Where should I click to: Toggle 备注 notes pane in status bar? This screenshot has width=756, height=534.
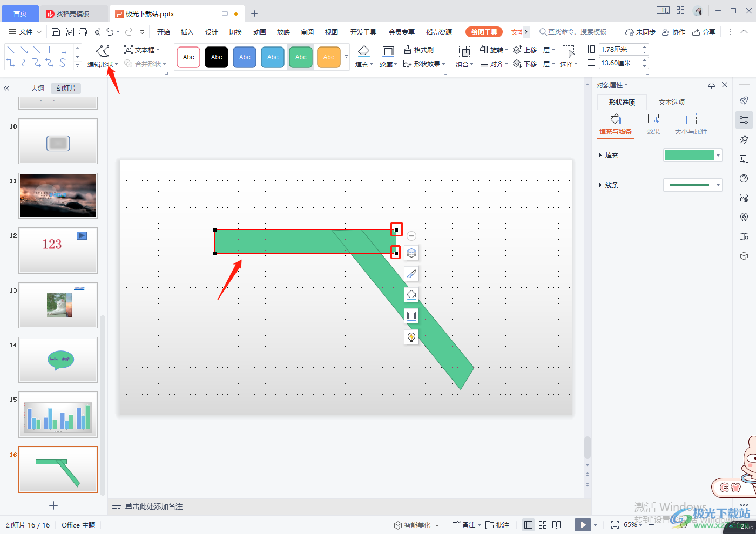pyautogui.click(x=466, y=525)
